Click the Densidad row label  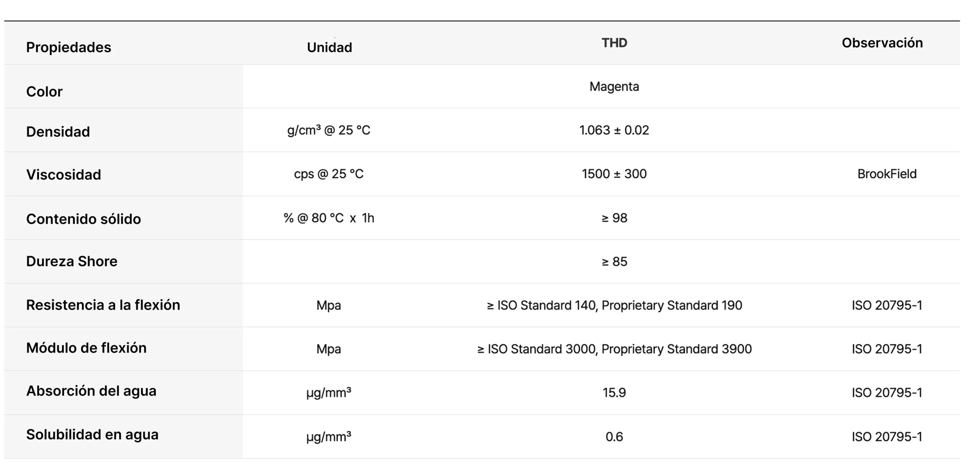(x=58, y=132)
